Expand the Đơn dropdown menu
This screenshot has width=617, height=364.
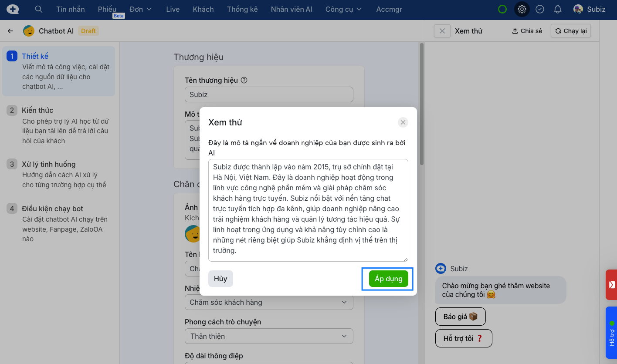(x=140, y=9)
